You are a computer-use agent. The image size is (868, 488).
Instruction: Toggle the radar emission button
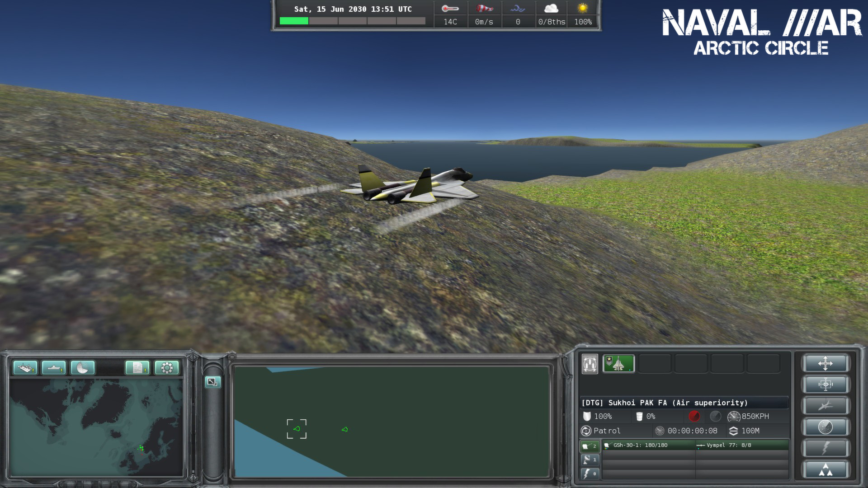click(x=826, y=426)
